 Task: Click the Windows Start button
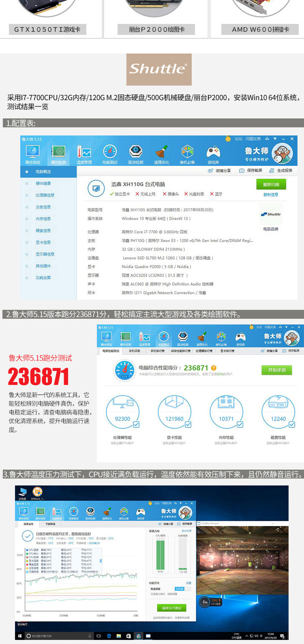click(19, 636)
